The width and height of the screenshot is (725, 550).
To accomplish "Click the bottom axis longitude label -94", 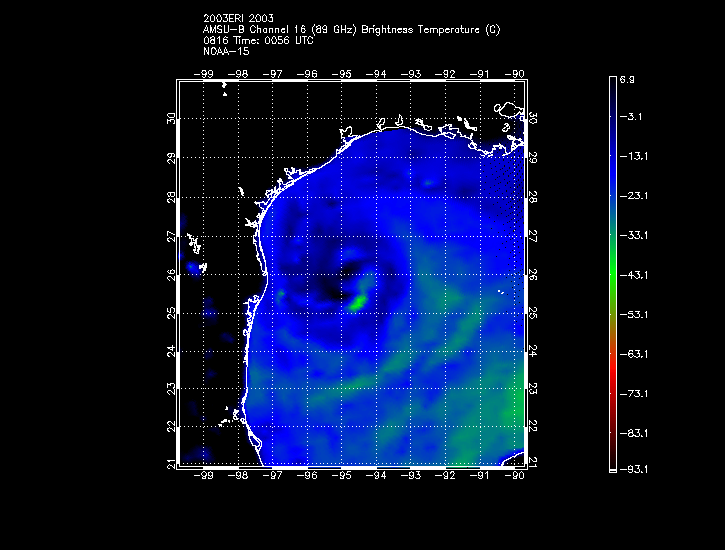I will [x=376, y=475].
